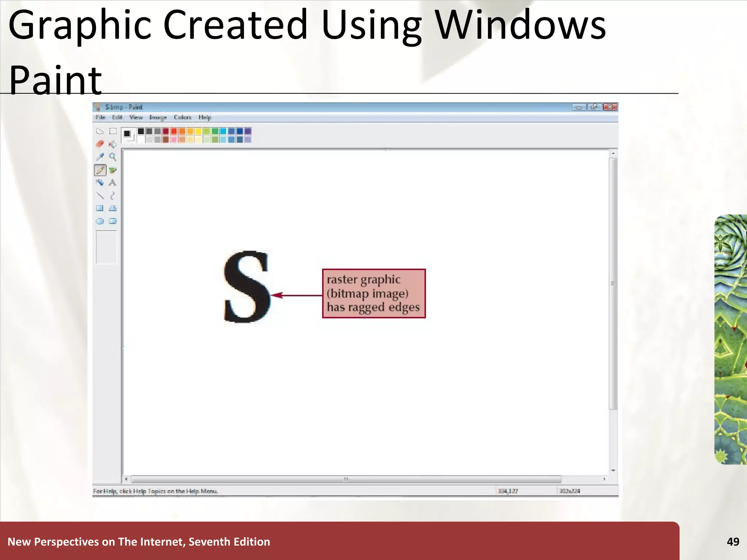Select the Magnifier tool
Screen dimensions: 747x560
click(113, 157)
